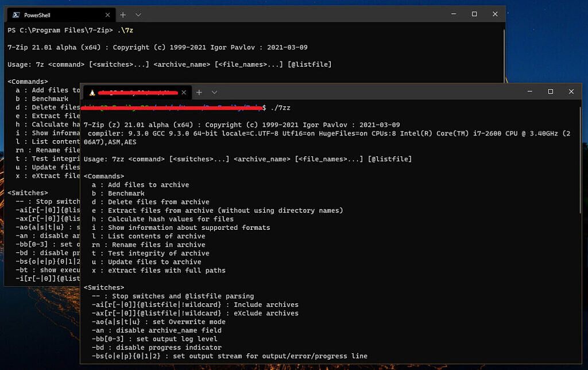
Task: Open a new tab in the PowerShell window
Action: coord(123,14)
